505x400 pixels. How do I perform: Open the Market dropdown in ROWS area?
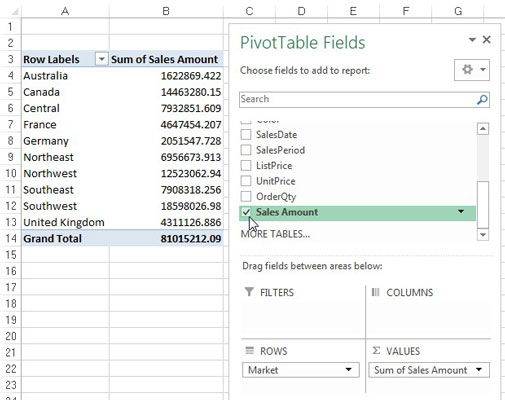click(x=349, y=369)
